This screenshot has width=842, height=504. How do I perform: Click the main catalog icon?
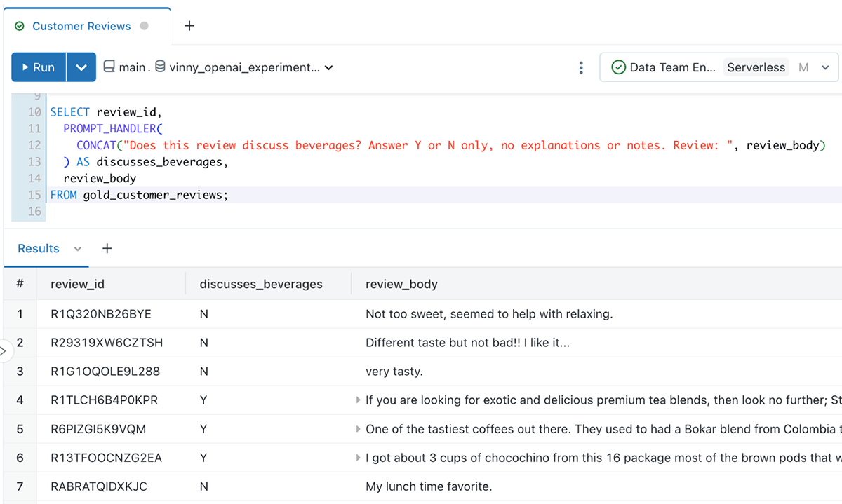pyautogui.click(x=109, y=67)
